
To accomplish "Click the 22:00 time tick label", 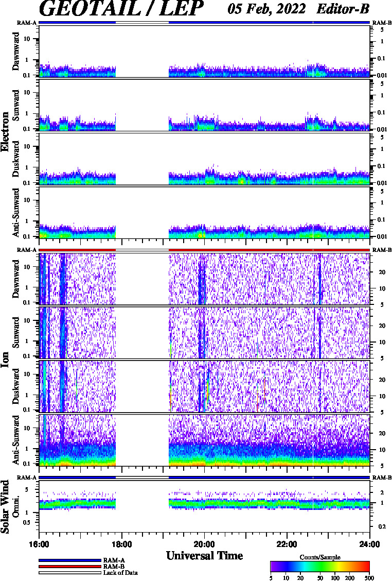I will (x=287, y=545).
